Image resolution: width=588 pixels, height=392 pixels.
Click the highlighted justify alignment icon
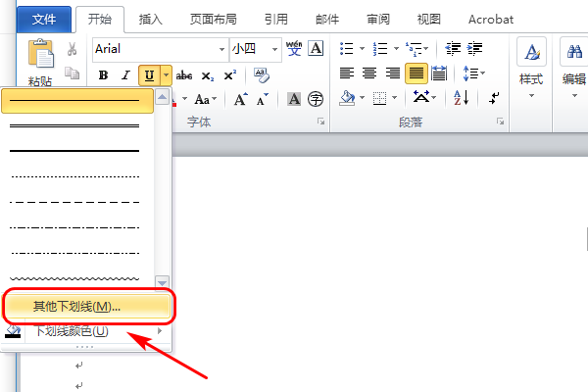[416, 73]
